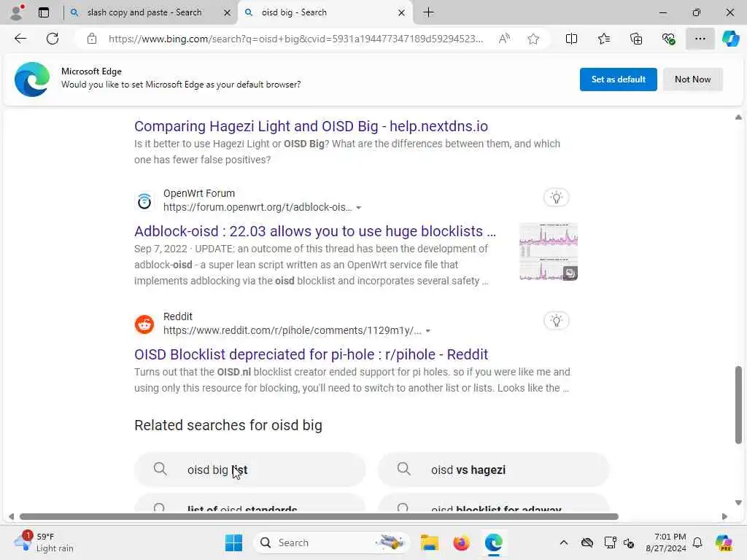Open Browser essentials heart icon
Image resolution: width=747 pixels, height=560 pixels.
pyautogui.click(x=668, y=39)
